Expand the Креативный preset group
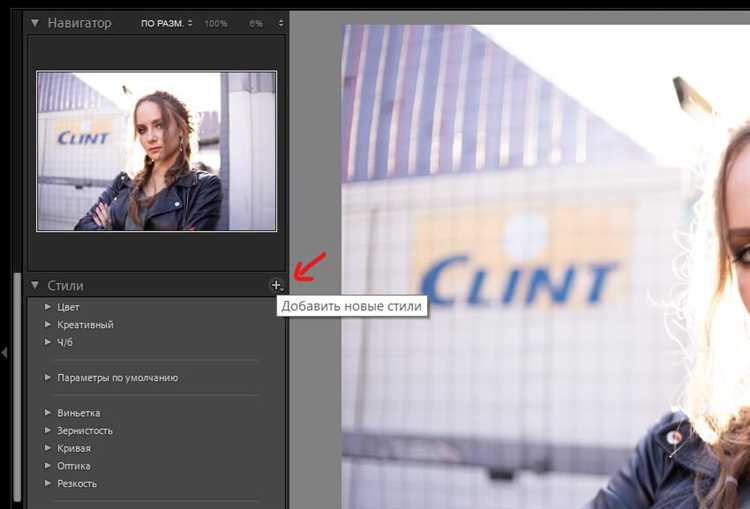This screenshot has width=750, height=509. [48, 324]
